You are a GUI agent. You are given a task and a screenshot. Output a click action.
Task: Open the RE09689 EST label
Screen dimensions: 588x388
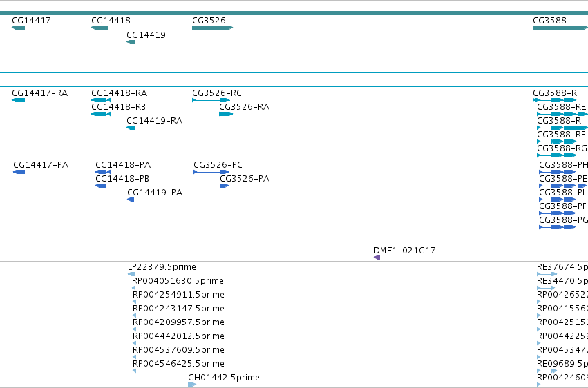[562, 364]
